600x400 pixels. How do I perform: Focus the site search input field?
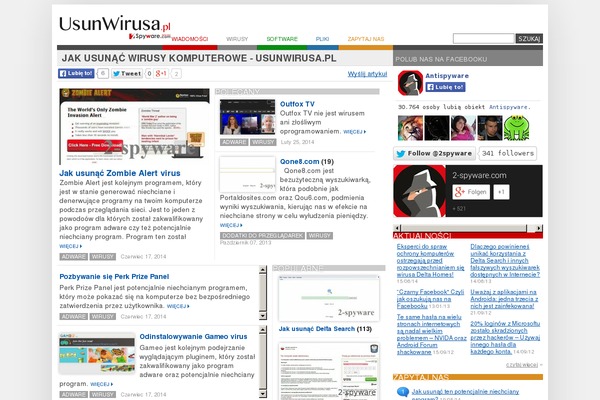point(484,38)
